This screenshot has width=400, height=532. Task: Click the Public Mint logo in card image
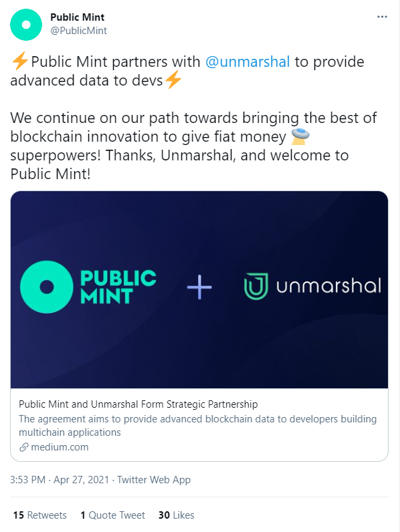coord(88,287)
